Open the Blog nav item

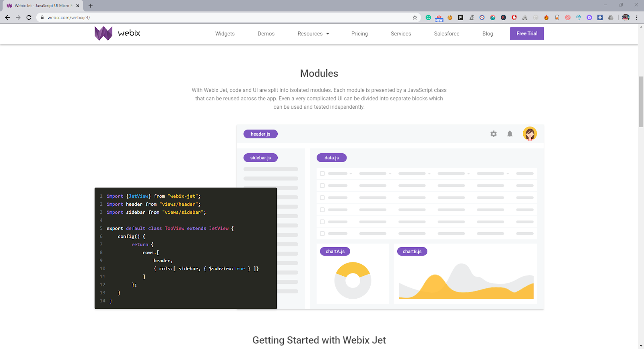click(488, 34)
